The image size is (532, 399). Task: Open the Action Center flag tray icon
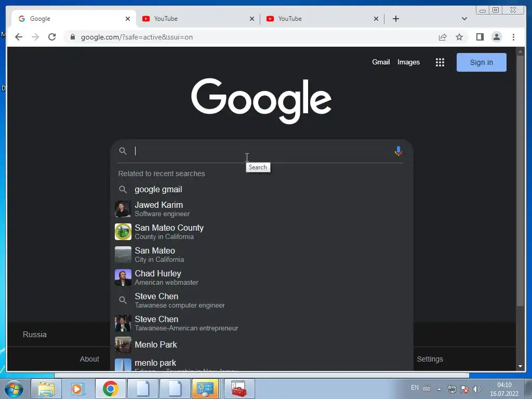(x=464, y=389)
